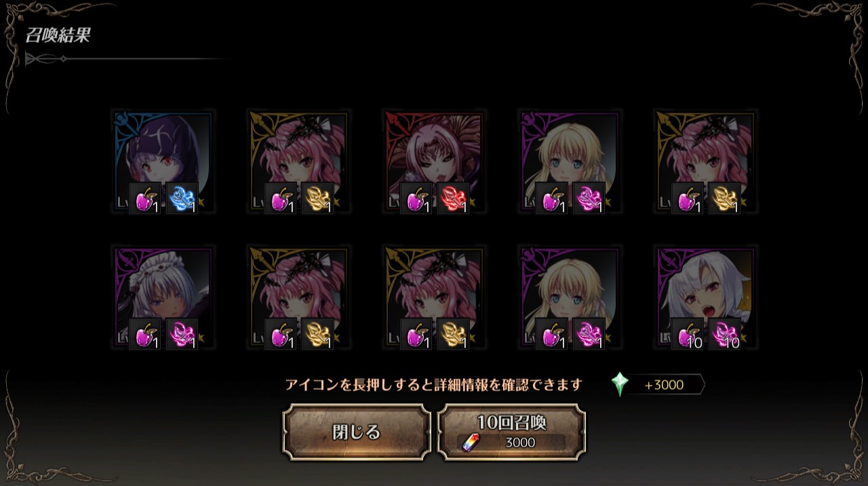Tap the green gem currency icon
Screen dimensions: 868x486
[620, 384]
